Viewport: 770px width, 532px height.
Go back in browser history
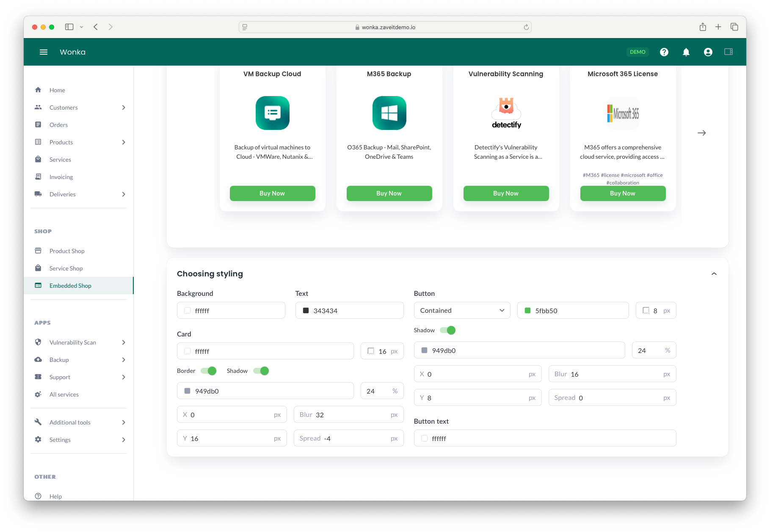tap(96, 27)
